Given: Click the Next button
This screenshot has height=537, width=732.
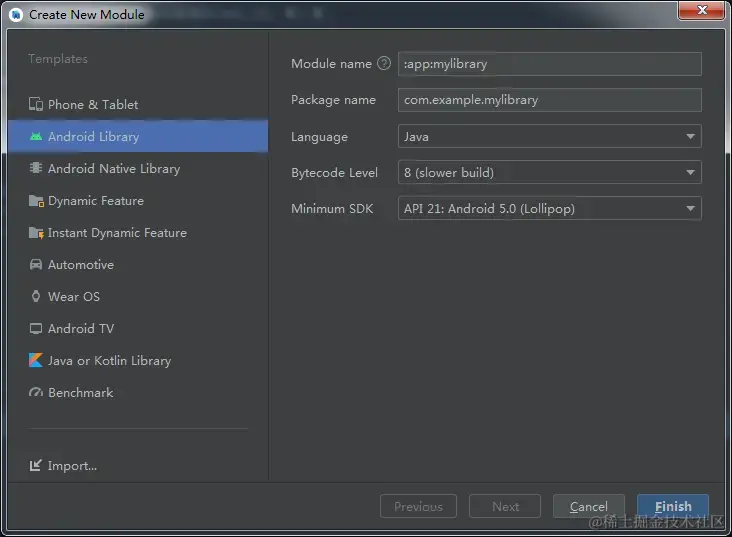Looking at the screenshot, I should [x=505, y=506].
